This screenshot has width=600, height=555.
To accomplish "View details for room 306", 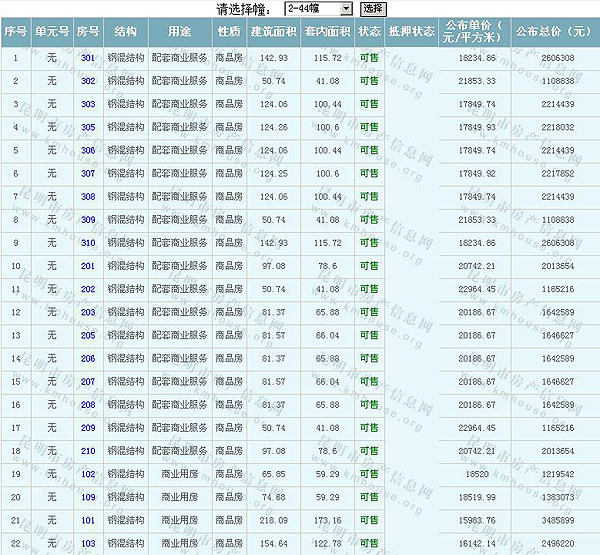I will tap(88, 150).
